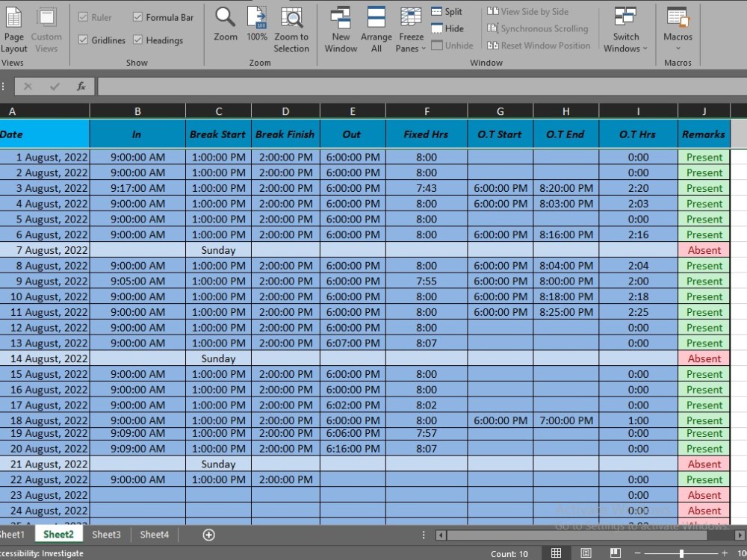Screen dimensions: 747x560
Task: Select the 6:07:00 PM Out cell
Action: pyautogui.click(x=353, y=343)
